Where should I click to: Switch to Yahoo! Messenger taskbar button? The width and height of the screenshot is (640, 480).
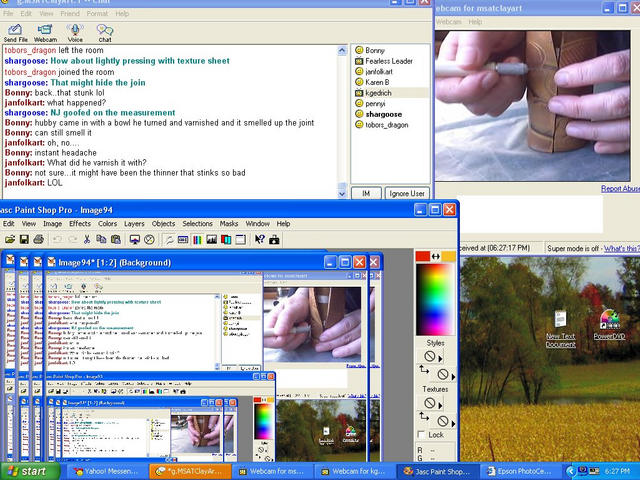(105, 471)
